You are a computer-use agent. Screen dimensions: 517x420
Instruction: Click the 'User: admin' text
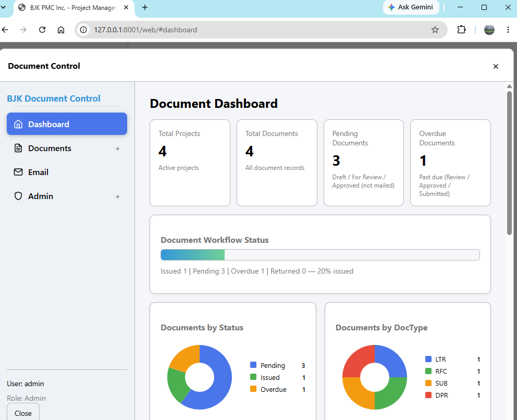pyautogui.click(x=26, y=384)
